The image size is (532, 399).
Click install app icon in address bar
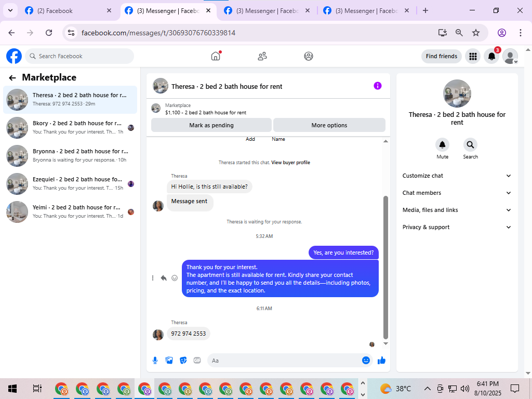point(442,33)
